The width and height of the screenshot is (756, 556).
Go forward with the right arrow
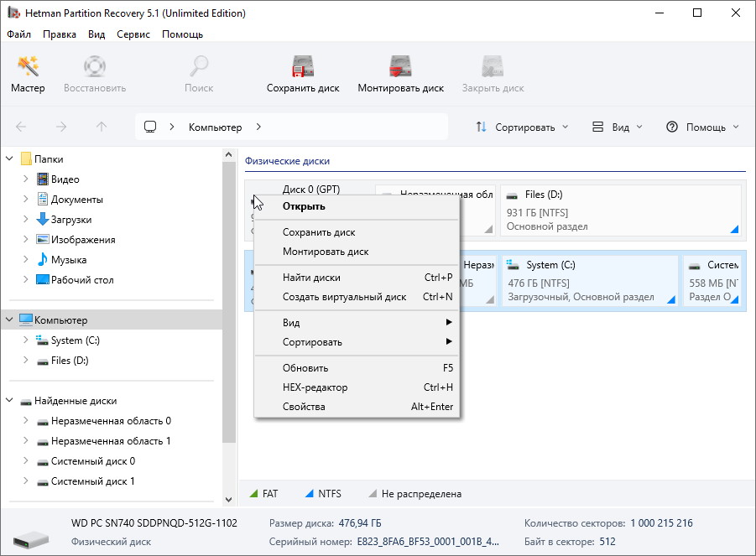(61, 127)
